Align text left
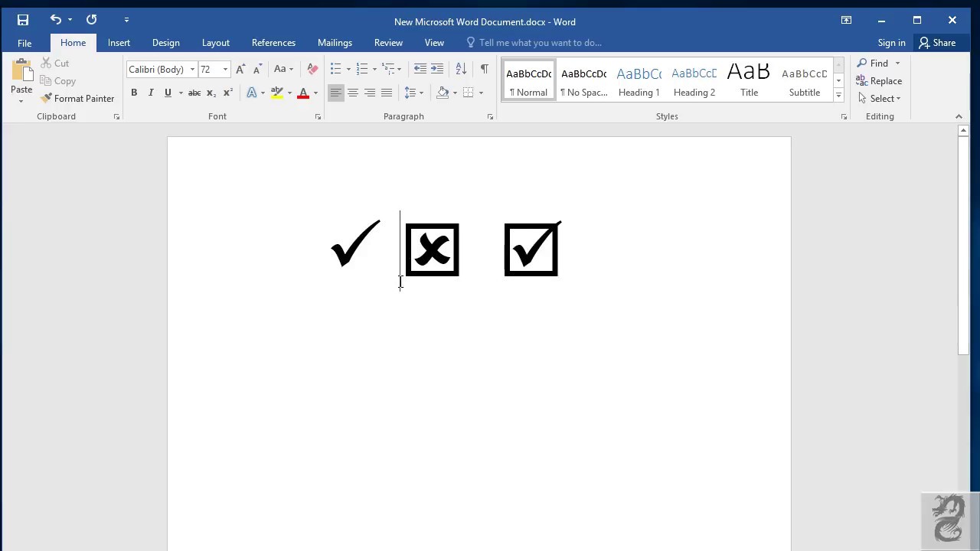980x551 pixels. [336, 93]
